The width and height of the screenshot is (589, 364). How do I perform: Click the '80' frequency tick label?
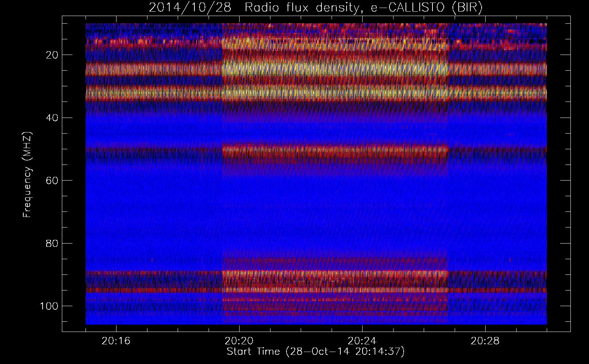point(52,243)
